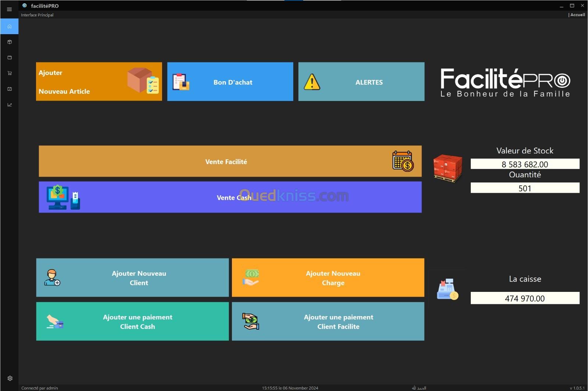
Task: Click Ajouter Nouveau Client
Action: 132,278
